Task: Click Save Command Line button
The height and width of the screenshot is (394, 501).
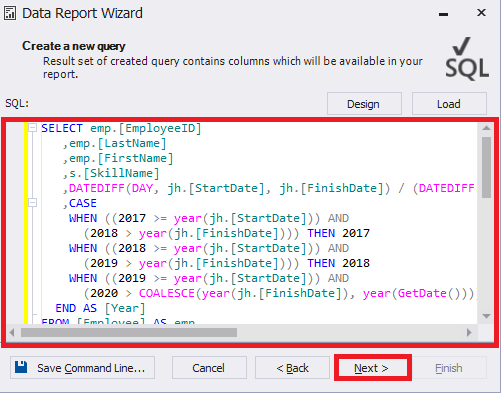Action: 82,368
